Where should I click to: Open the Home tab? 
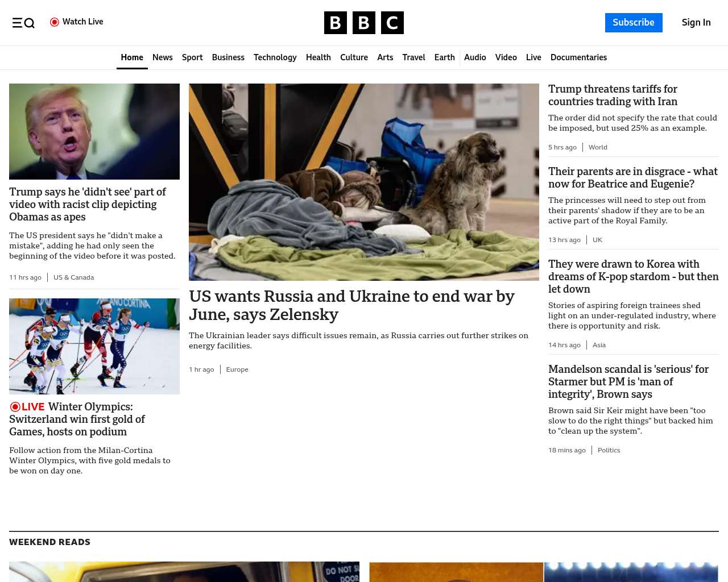coord(132,57)
